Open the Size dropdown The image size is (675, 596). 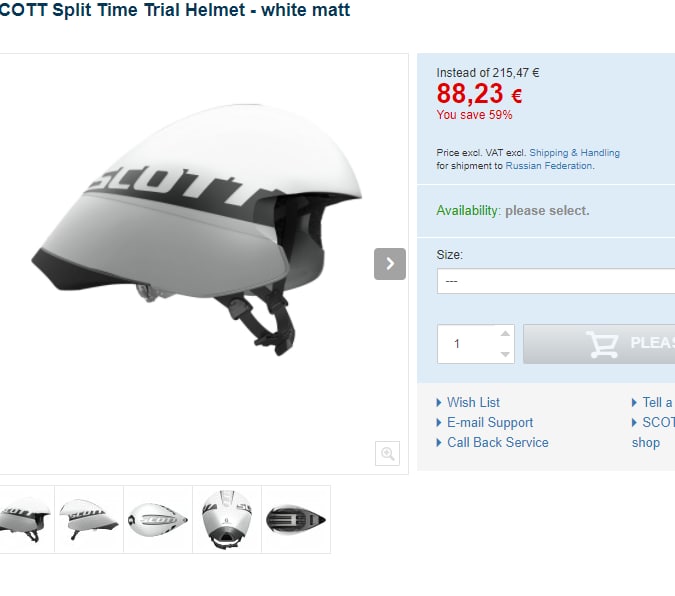556,281
